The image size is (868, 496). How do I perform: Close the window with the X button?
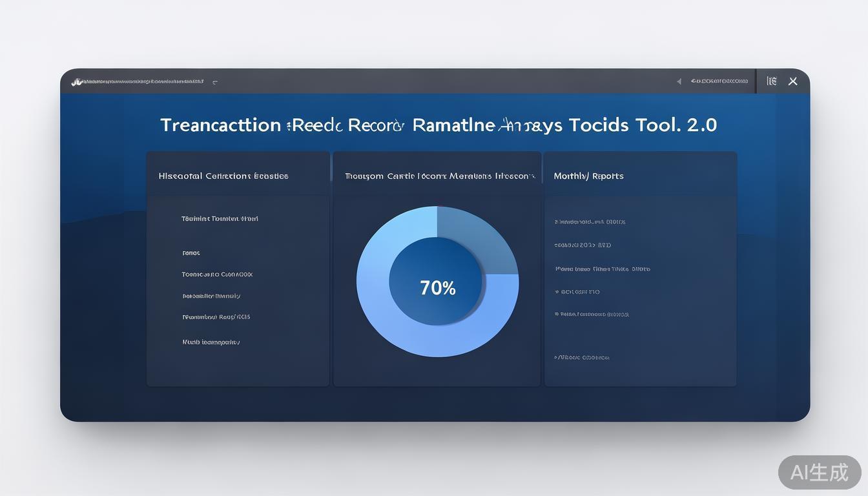(793, 81)
